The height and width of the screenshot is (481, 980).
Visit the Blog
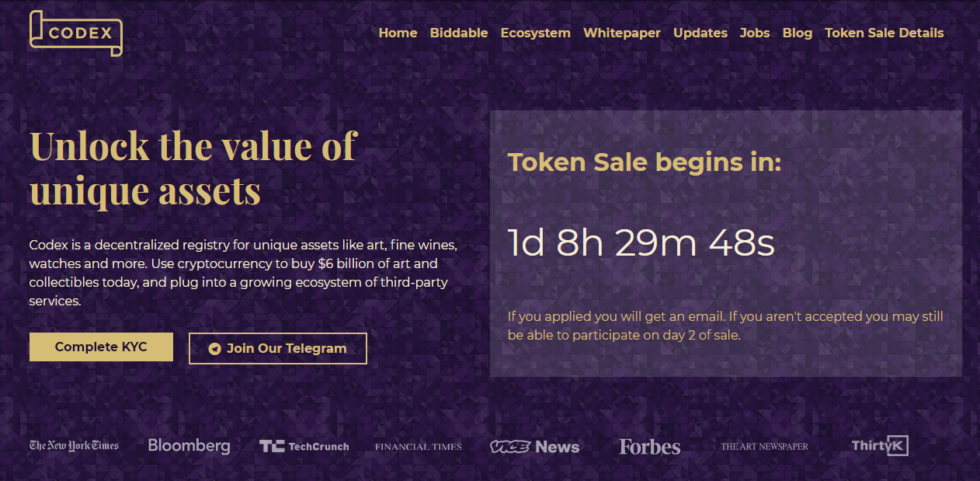click(798, 33)
